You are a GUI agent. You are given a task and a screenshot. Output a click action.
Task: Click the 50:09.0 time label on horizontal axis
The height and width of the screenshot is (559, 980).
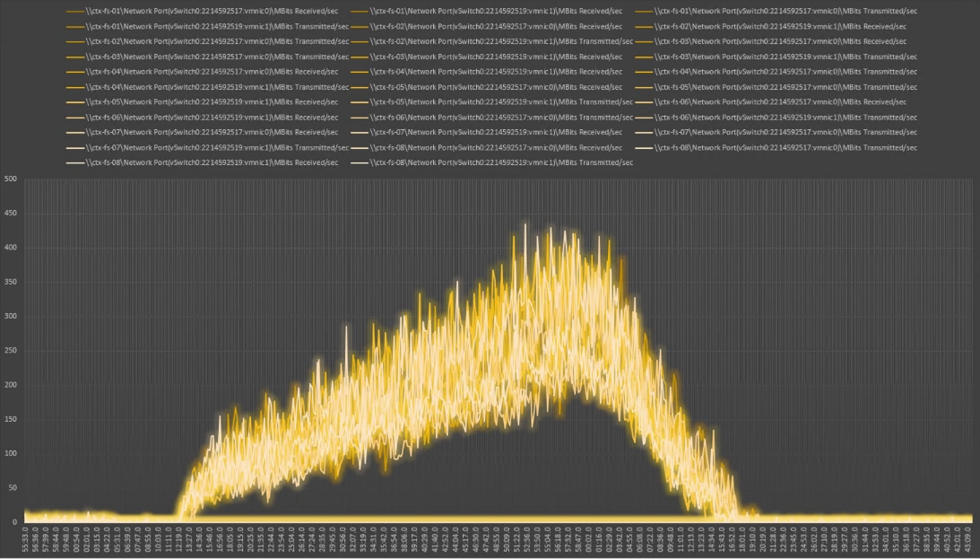(x=507, y=539)
